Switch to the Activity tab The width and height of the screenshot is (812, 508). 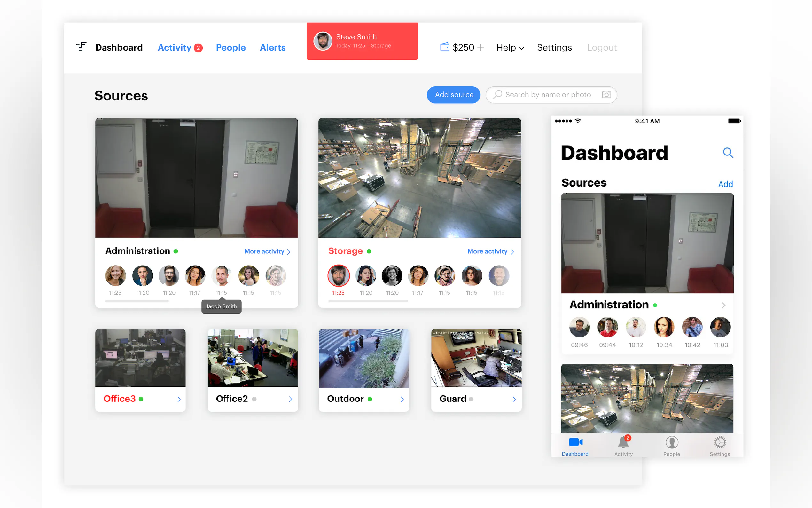pos(175,48)
